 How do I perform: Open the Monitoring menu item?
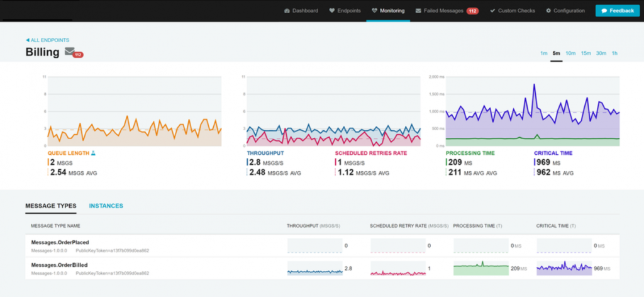click(x=388, y=11)
